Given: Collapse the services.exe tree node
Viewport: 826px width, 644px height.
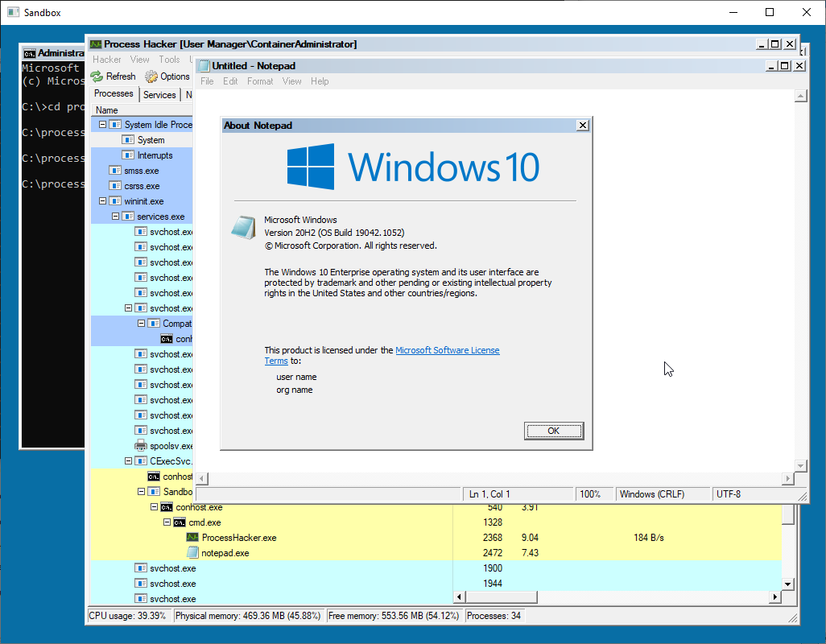Looking at the screenshot, I should tap(115, 217).
